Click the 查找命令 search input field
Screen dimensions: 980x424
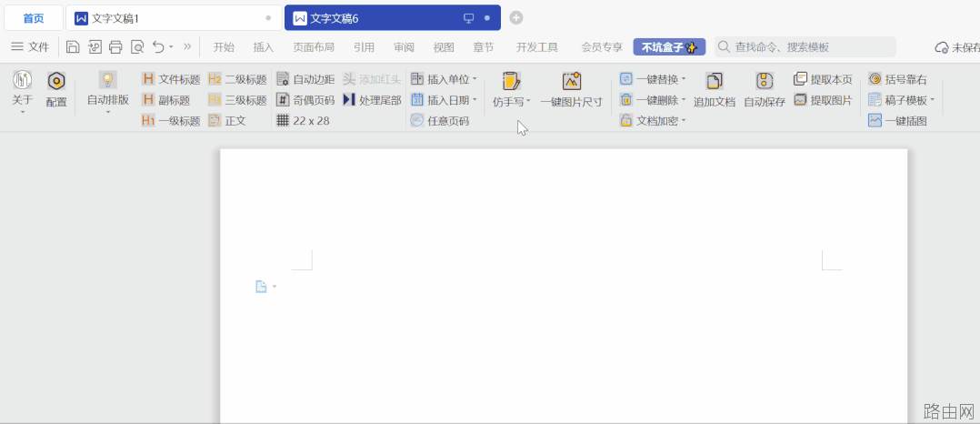point(805,47)
